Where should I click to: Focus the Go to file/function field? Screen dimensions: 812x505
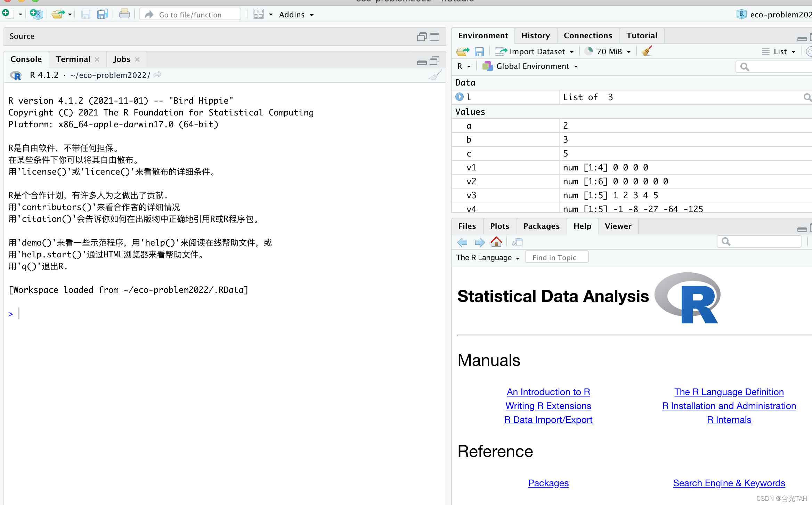(190, 15)
